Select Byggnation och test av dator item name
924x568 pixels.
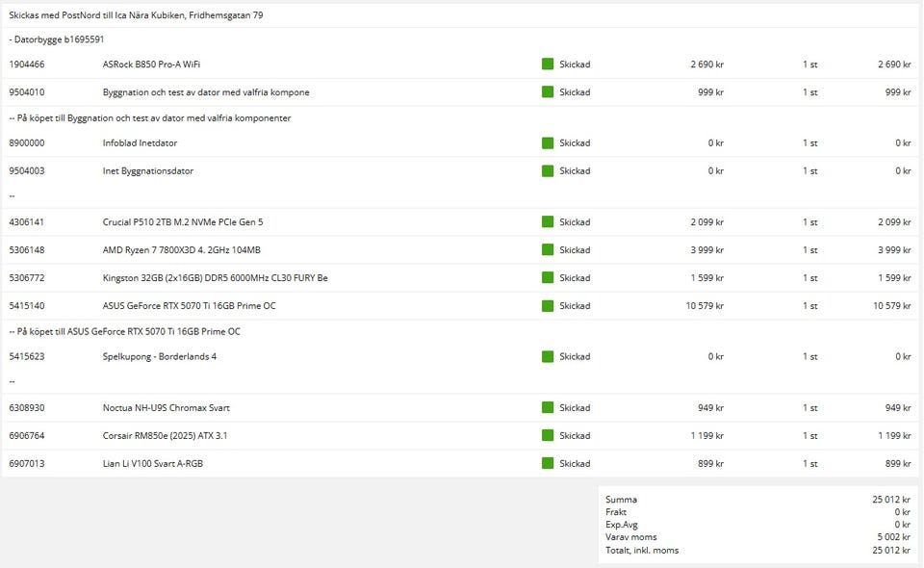coord(206,92)
